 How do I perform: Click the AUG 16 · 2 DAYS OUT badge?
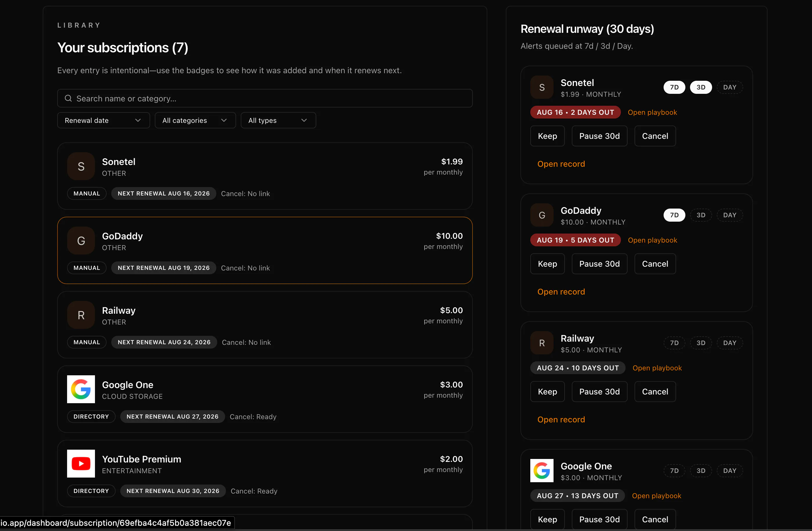(575, 112)
